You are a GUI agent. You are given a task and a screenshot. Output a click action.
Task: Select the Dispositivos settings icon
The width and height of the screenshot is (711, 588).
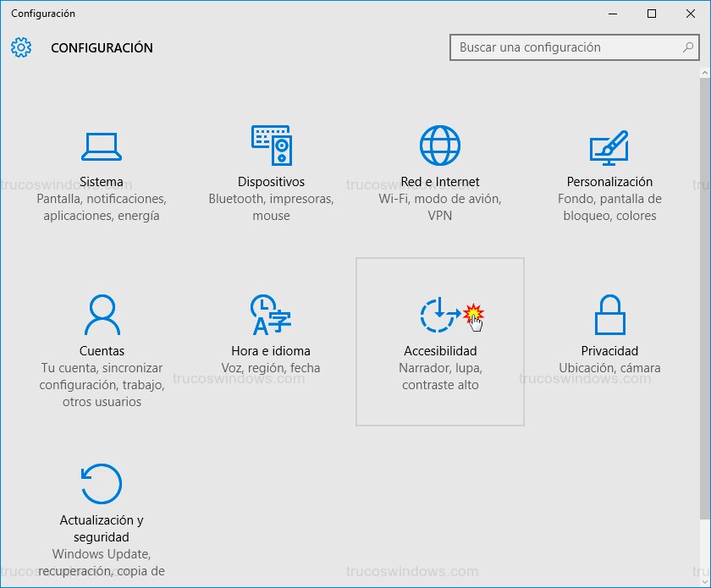tap(270, 144)
